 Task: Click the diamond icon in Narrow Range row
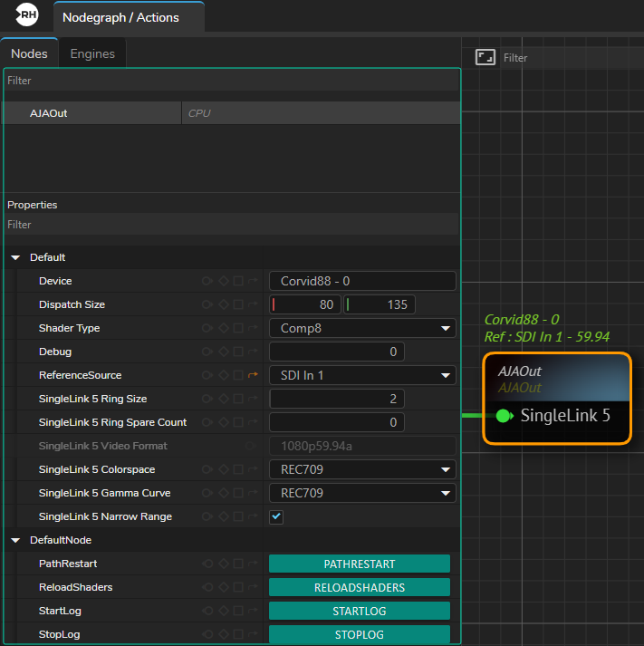pyautogui.click(x=224, y=516)
